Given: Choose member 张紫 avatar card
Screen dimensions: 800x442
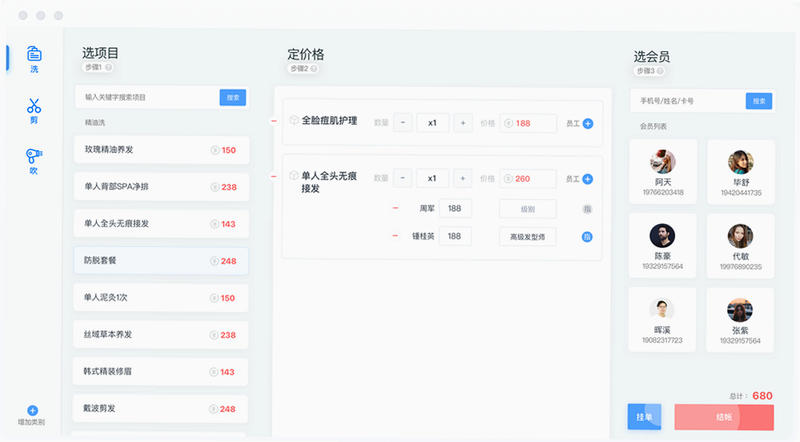Looking at the screenshot, I should [x=740, y=321].
